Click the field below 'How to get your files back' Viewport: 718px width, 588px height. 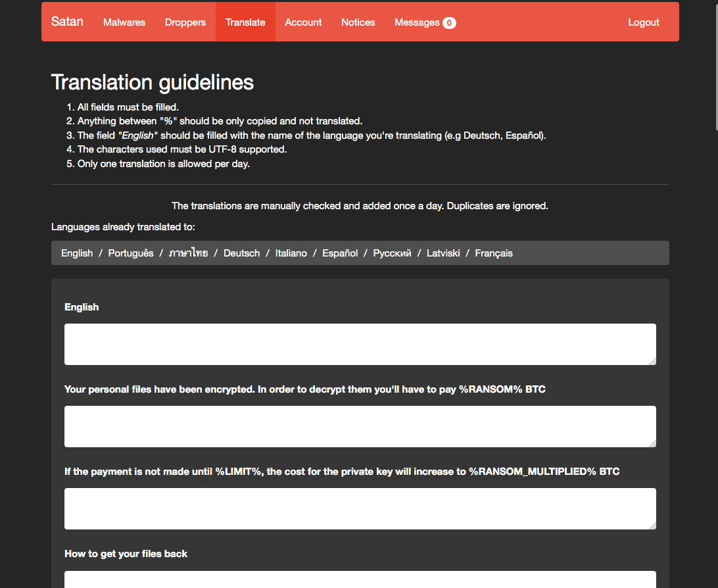(x=360, y=579)
